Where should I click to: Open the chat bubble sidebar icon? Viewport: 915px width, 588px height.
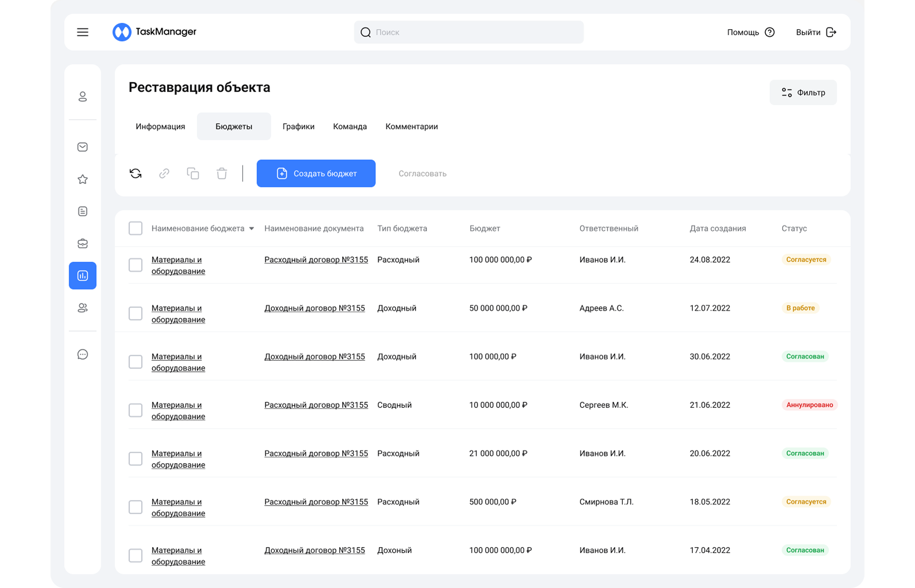82,354
